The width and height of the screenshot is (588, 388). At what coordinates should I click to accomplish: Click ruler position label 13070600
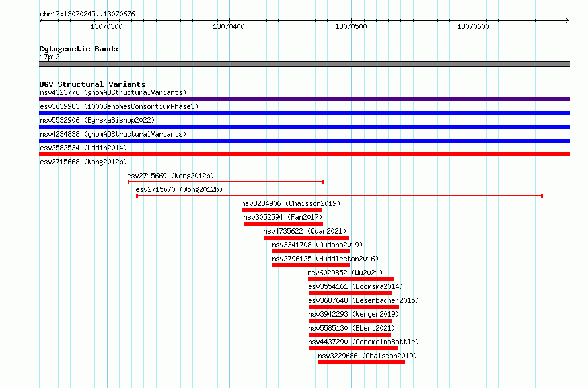coord(473,26)
